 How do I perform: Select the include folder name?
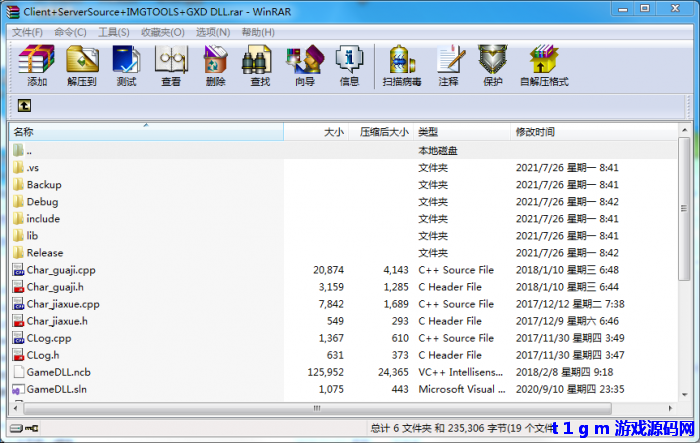[43, 219]
